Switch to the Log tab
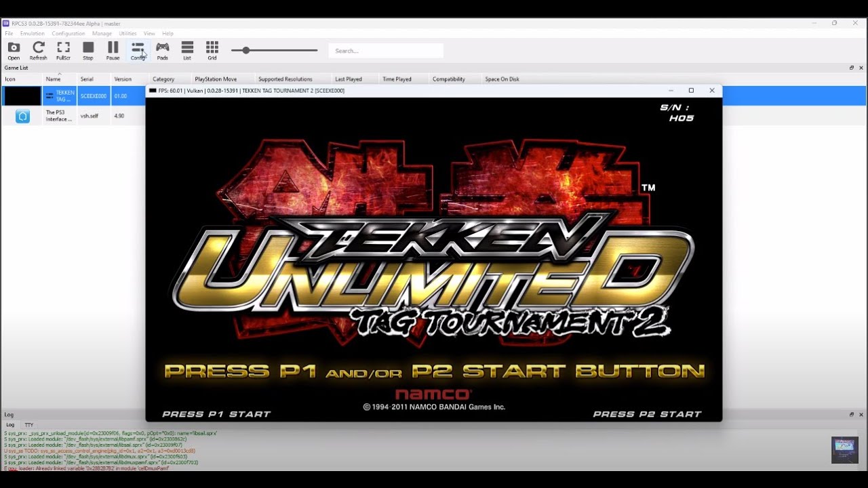The width and height of the screenshot is (868, 488). (x=10, y=425)
